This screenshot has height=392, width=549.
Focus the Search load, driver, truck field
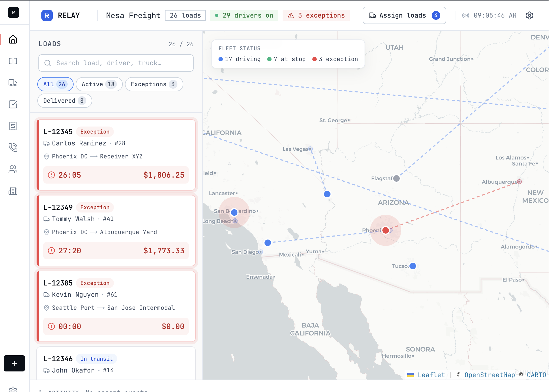116,63
